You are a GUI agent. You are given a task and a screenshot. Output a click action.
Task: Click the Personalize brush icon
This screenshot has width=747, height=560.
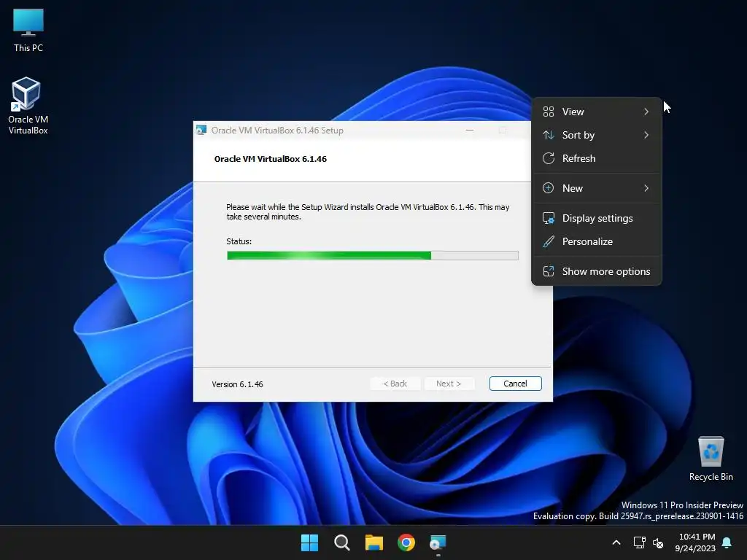[x=549, y=241]
